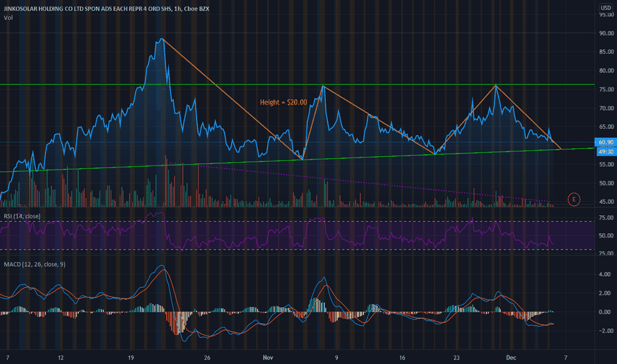
Task: Click the 'Nov' date axis label
Action: [268, 357]
